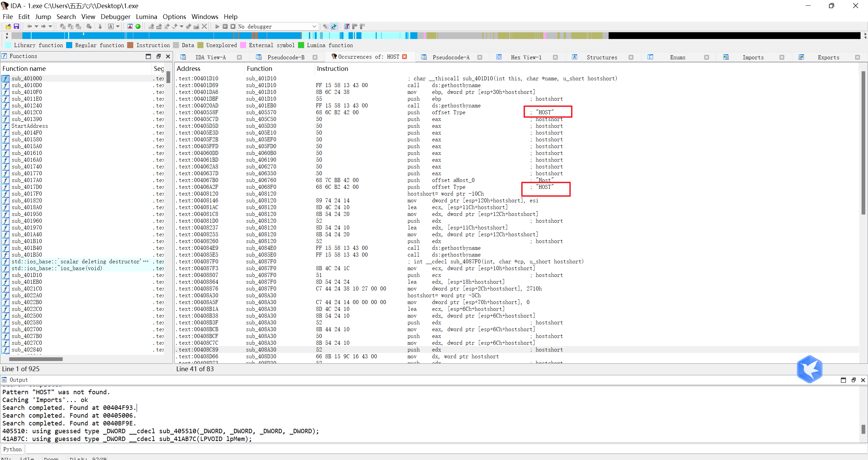Click the Python command input field
The height and width of the screenshot is (460, 868).
click(441, 449)
